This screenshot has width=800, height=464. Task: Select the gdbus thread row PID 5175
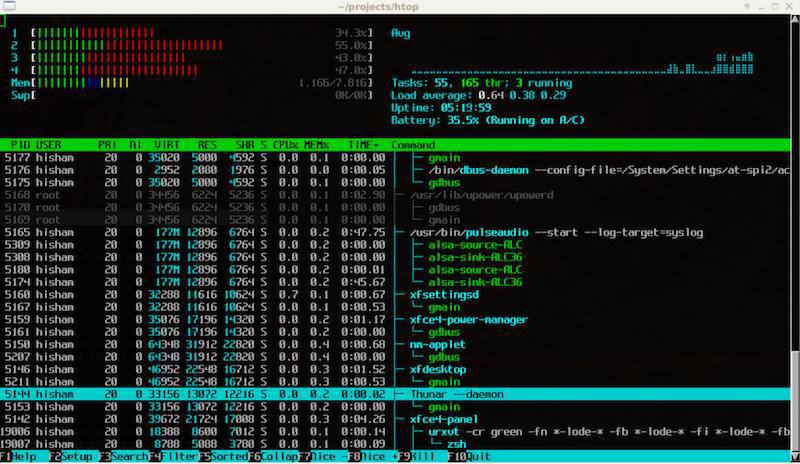395,183
